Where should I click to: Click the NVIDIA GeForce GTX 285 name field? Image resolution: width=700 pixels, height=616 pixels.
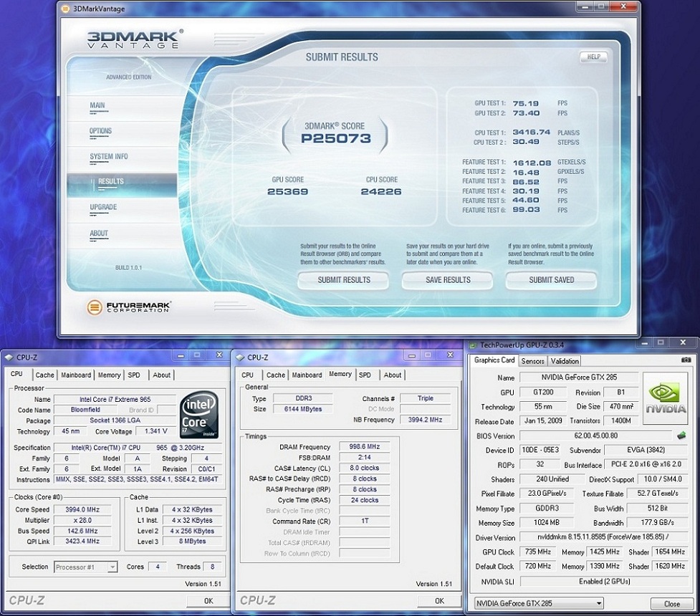pos(579,377)
